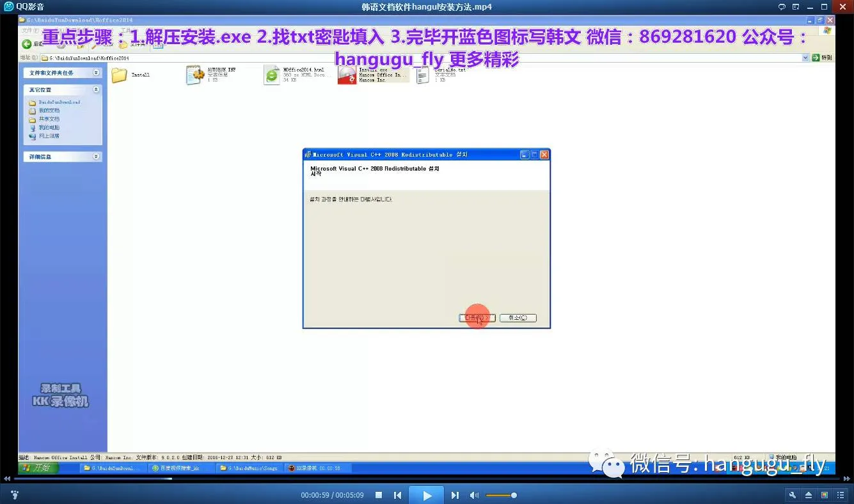This screenshot has width=854, height=504.
Task: Click the elapsed time 00:00:59 display
Action: coord(315,496)
